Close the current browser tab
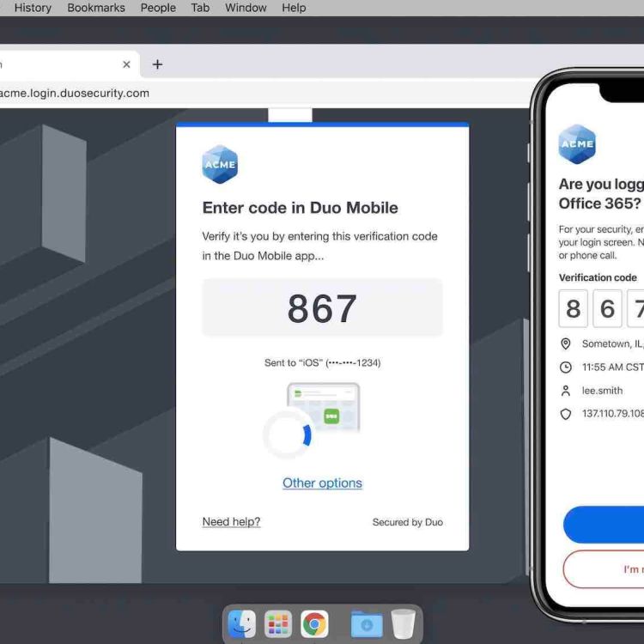This screenshot has height=644, width=644. pyautogui.click(x=126, y=64)
